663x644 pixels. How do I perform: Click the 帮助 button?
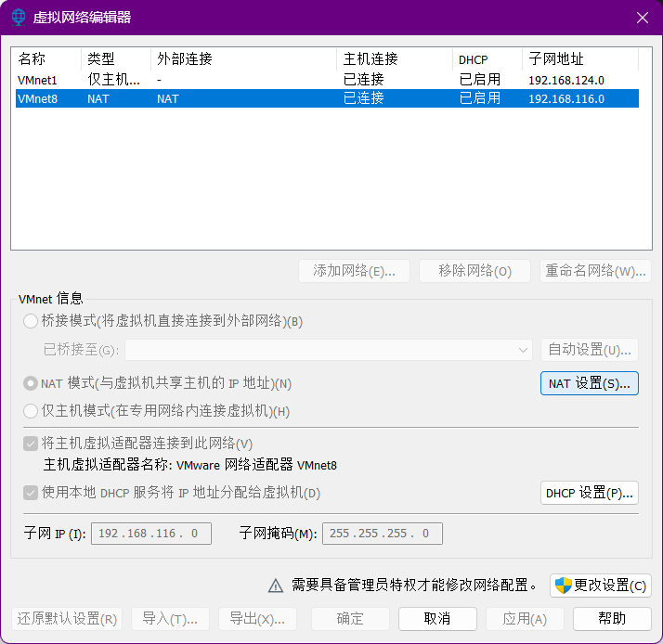point(612,619)
